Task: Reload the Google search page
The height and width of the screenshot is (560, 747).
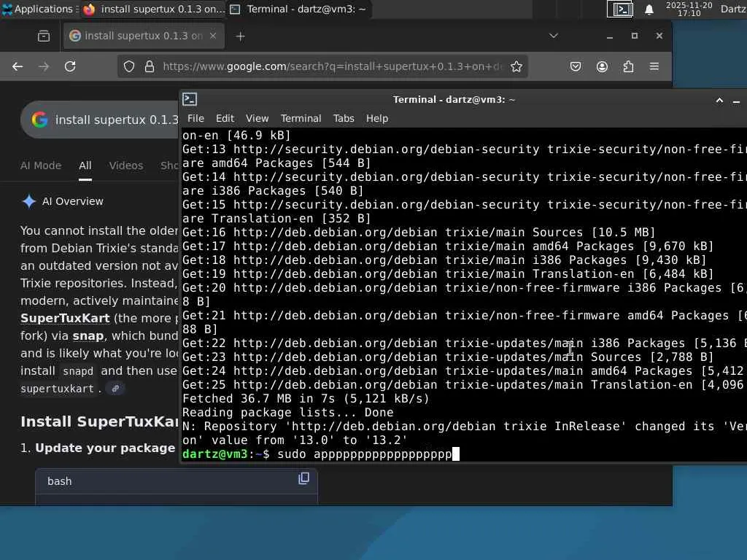Action: click(71, 66)
